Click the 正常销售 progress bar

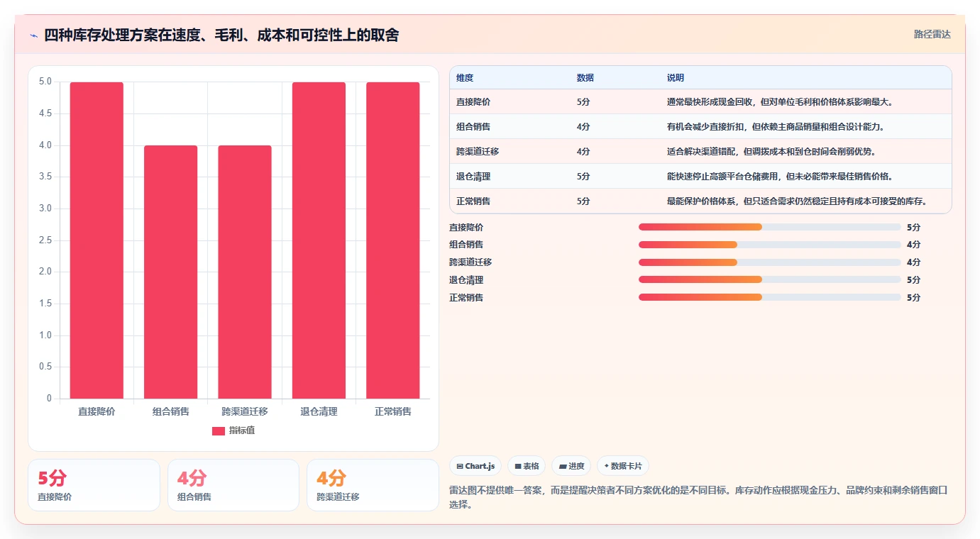point(770,297)
